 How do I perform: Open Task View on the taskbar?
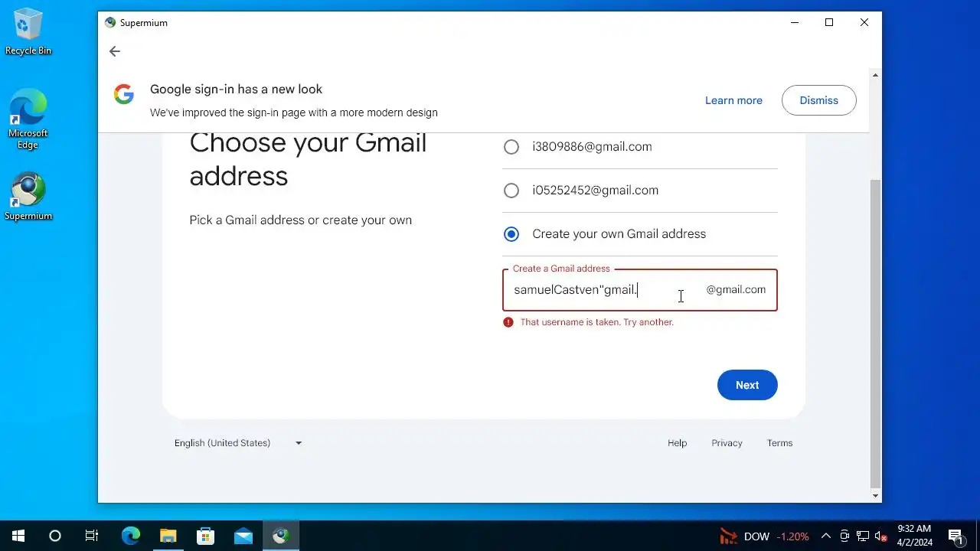(92, 536)
